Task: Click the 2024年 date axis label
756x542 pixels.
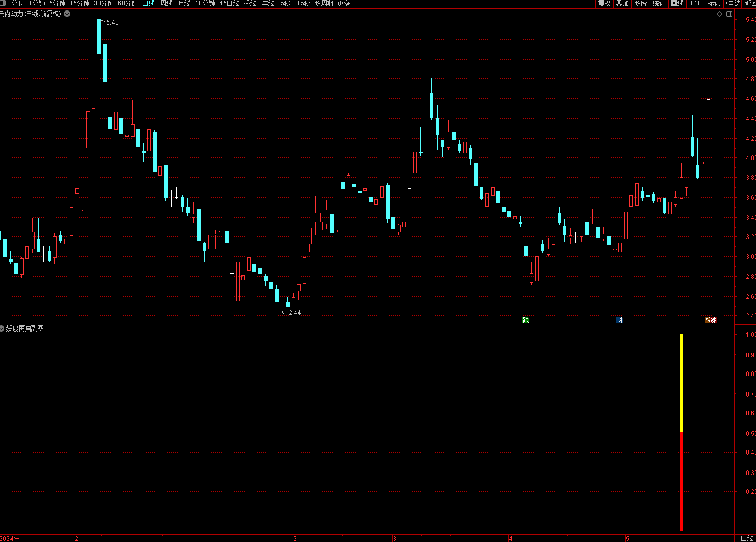Action: (x=10, y=538)
